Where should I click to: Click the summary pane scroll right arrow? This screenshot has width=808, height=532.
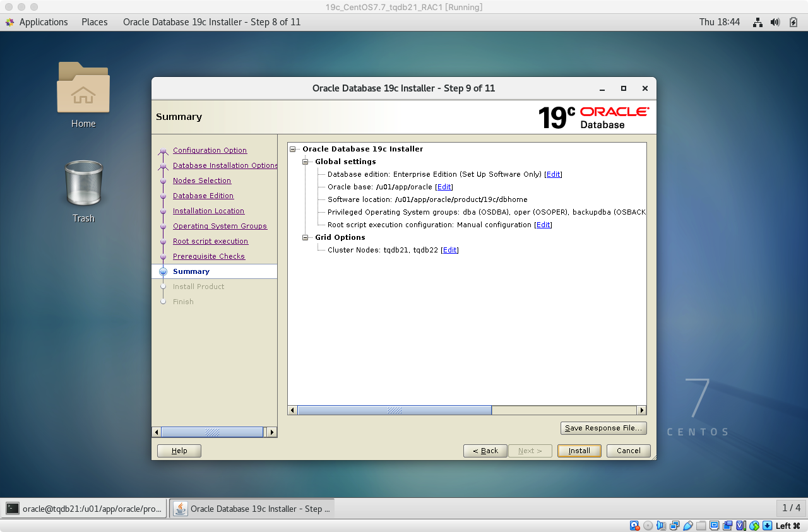coord(641,410)
